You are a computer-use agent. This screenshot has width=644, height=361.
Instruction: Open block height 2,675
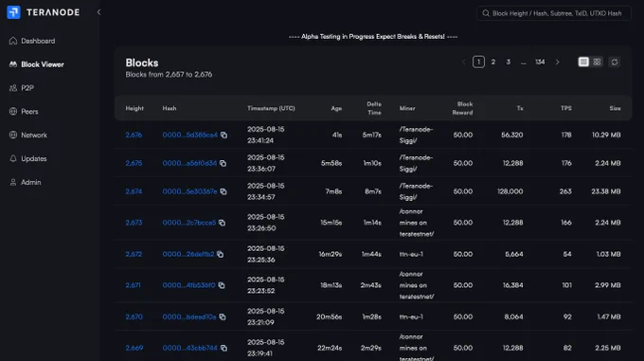click(134, 163)
